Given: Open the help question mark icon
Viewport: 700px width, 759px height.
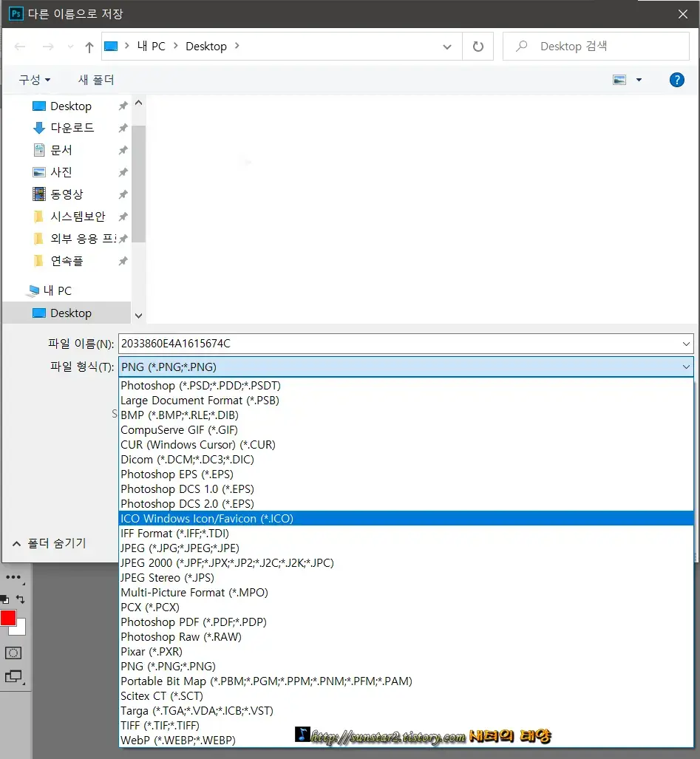Looking at the screenshot, I should click(677, 80).
